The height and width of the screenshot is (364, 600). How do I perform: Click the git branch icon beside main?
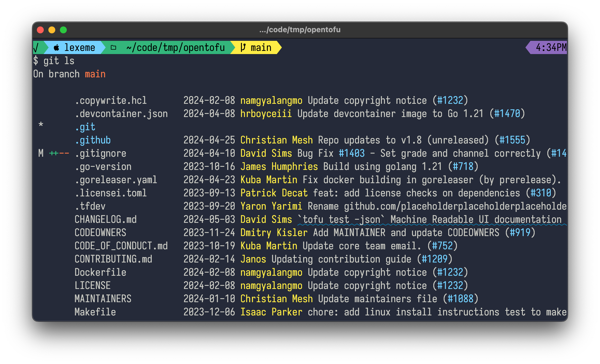tap(243, 47)
